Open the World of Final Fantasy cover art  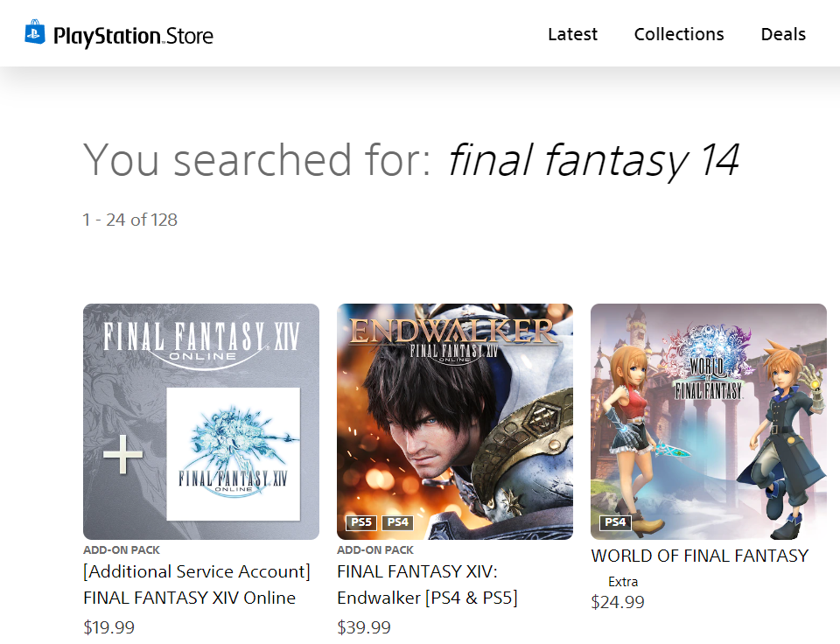[708, 422]
